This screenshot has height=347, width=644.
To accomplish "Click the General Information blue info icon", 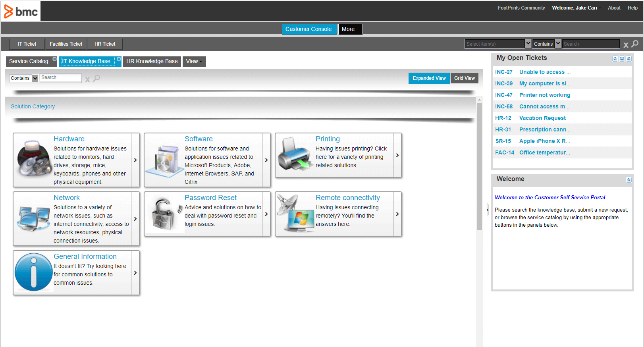I will (33, 272).
